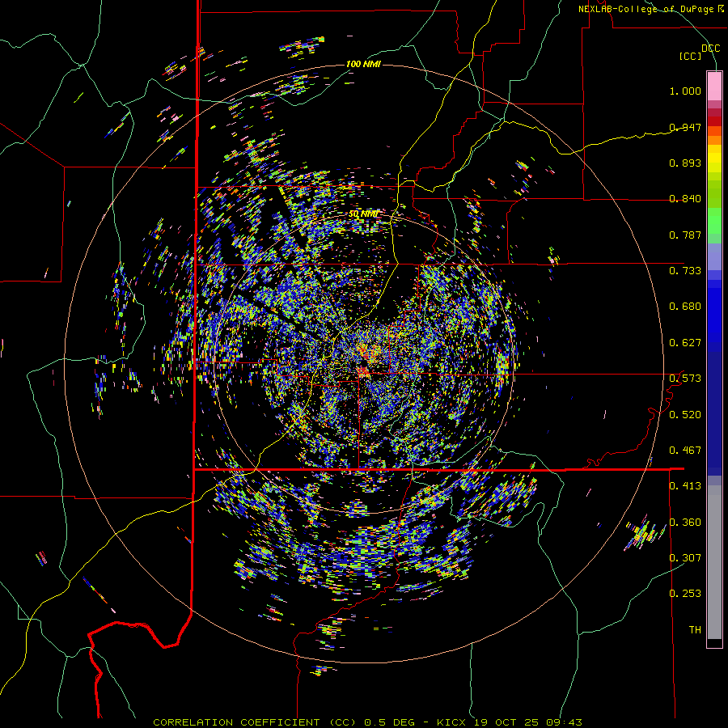Select the 0.573 color scale value
Screen dimensions: 728x728
point(685,379)
